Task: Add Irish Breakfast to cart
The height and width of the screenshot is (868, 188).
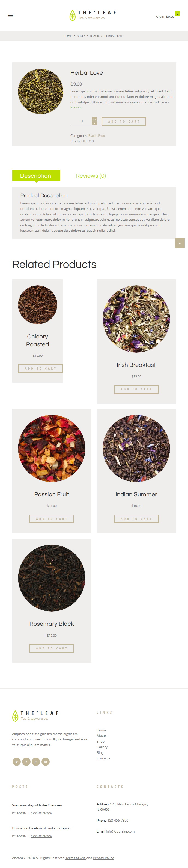Action: (x=136, y=389)
